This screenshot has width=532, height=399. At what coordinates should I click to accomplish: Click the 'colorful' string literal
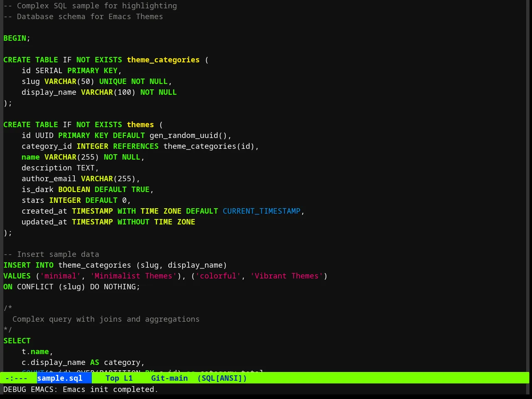coord(218,276)
